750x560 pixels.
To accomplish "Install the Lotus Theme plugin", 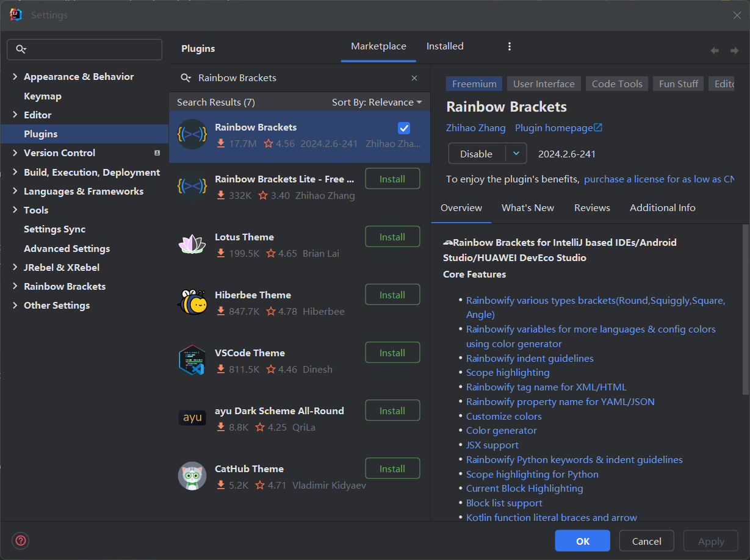I will [x=392, y=237].
